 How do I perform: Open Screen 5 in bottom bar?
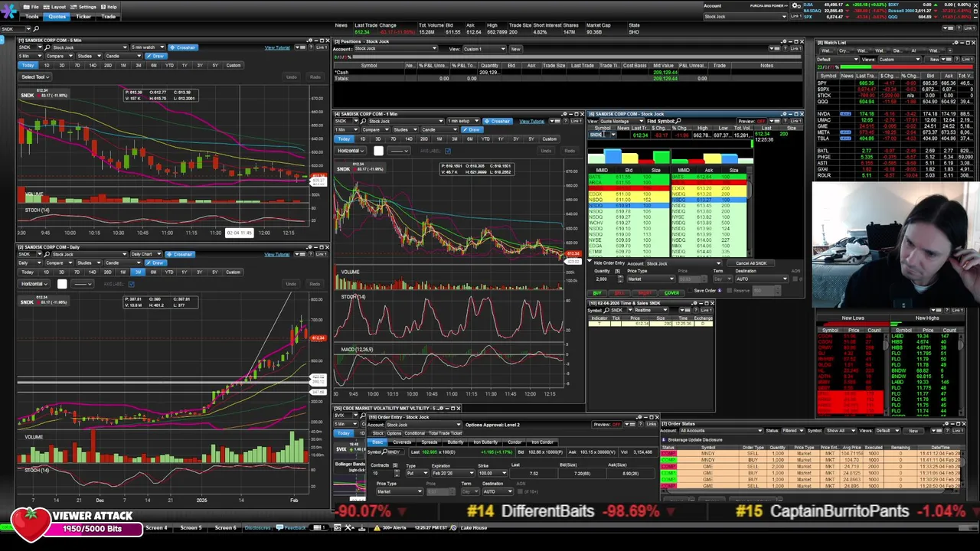tap(191, 527)
